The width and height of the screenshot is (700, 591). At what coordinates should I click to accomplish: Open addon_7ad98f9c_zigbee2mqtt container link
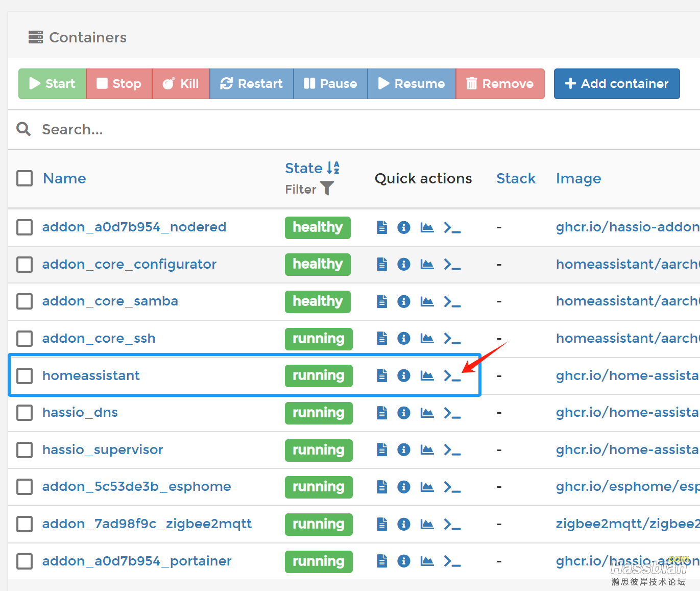click(x=147, y=524)
